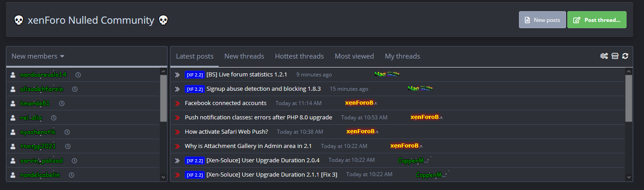Click the user icon beside sarvin_pakzad

[x=13, y=160]
